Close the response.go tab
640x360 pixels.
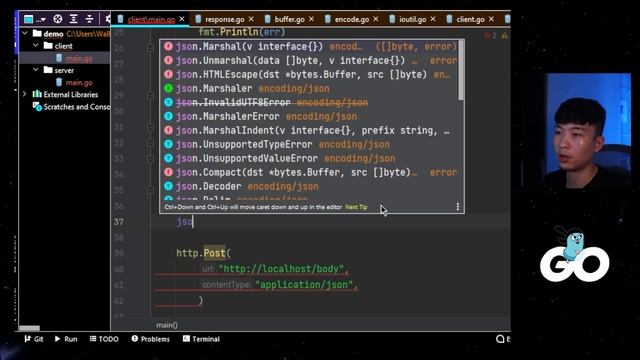(251, 19)
